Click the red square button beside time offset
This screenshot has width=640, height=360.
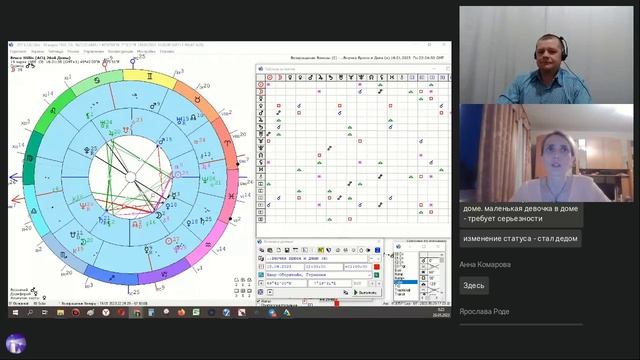coord(377,267)
